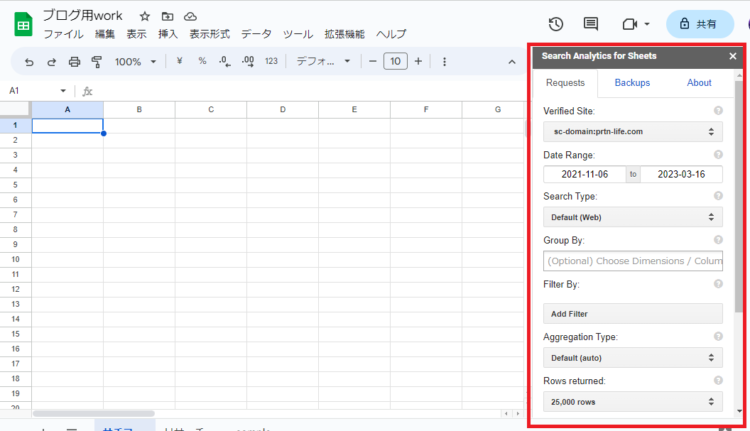Show help for Search Type
The image size is (750, 431).
[x=718, y=196]
